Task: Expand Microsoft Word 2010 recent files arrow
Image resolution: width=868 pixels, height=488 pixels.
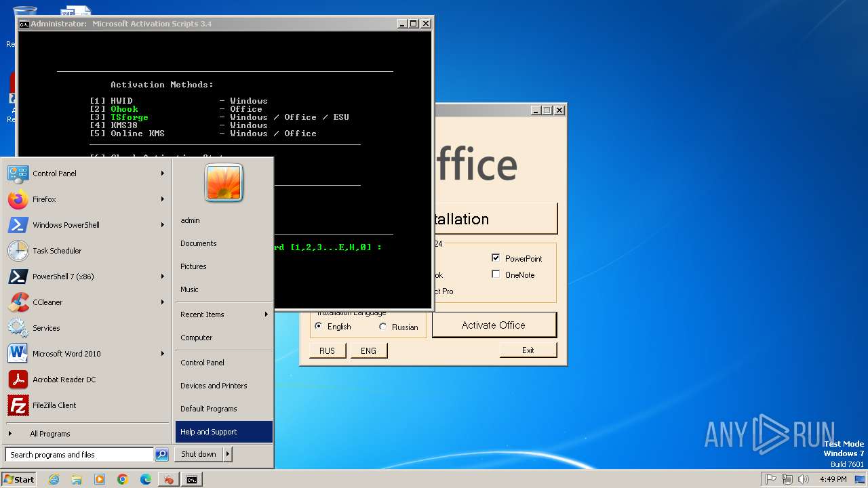Action: (x=163, y=354)
